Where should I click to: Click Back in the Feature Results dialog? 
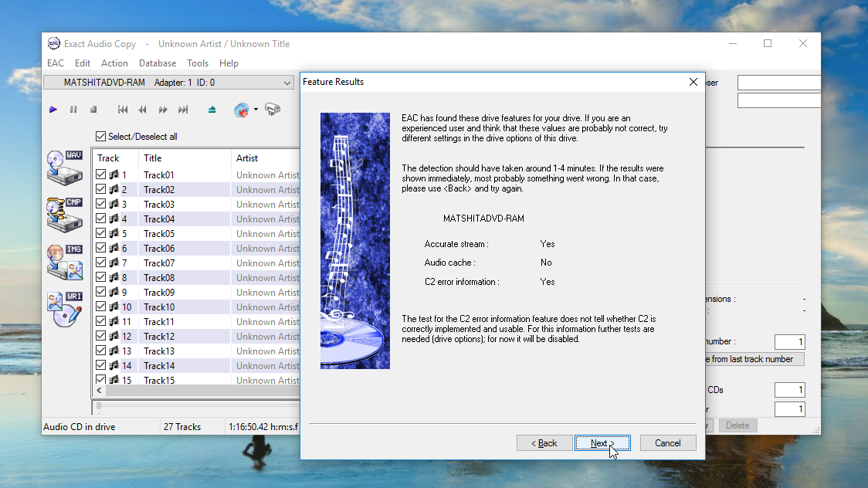544,442
